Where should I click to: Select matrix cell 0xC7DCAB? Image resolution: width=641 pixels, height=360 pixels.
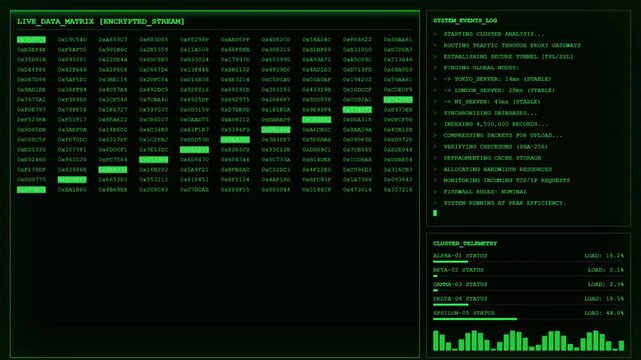(x=194, y=190)
